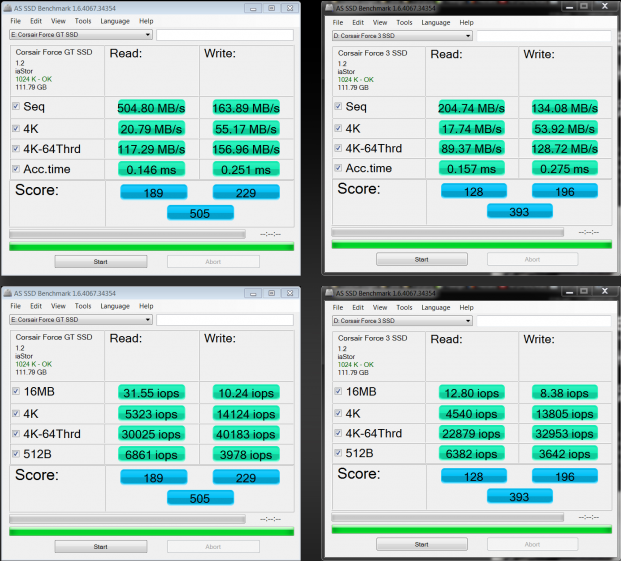
Task: Uncheck the Seq test in Force GT window
Action: (15, 106)
